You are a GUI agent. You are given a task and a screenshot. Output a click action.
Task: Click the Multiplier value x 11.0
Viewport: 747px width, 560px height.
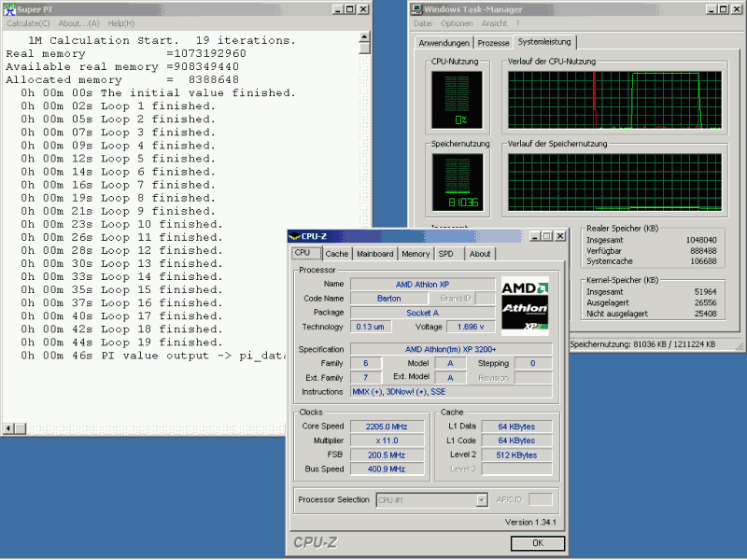[387, 441]
